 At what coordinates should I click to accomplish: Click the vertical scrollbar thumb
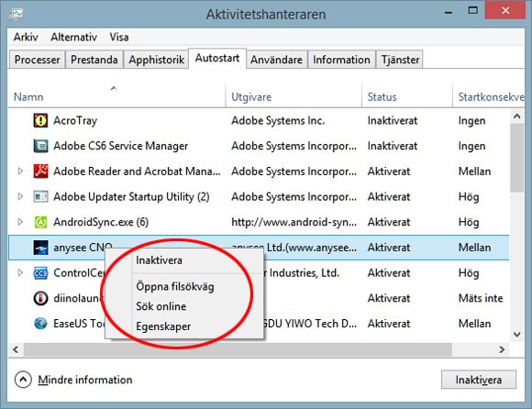click(516, 158)
